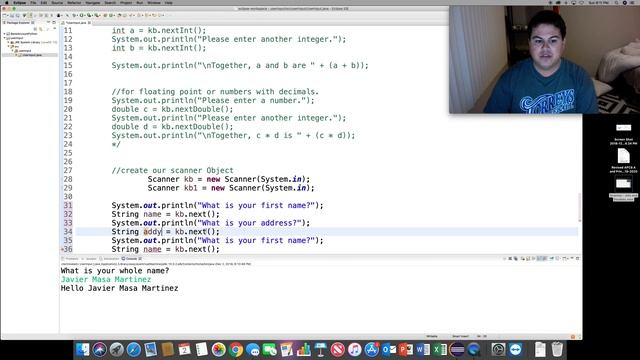Open the Refactor menu
The image size is (640, 360).
click(x=74, y=2)
